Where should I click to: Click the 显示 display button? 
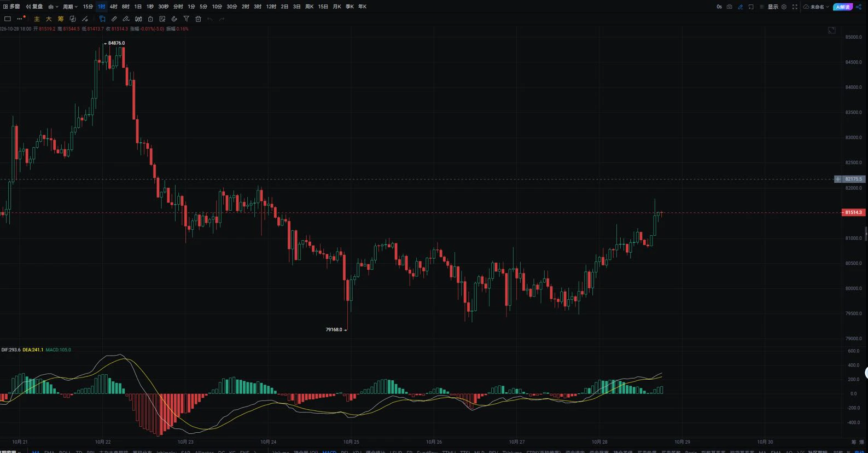coord(773,7)
